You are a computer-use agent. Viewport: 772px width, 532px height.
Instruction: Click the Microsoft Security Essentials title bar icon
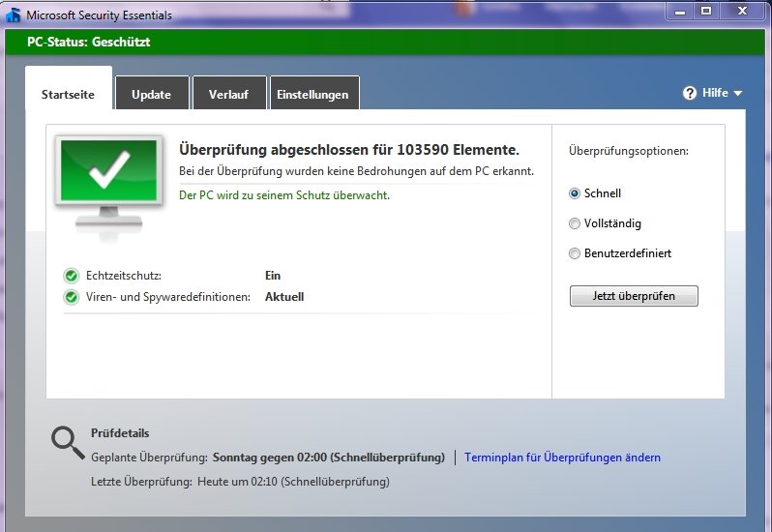[13, 15]
